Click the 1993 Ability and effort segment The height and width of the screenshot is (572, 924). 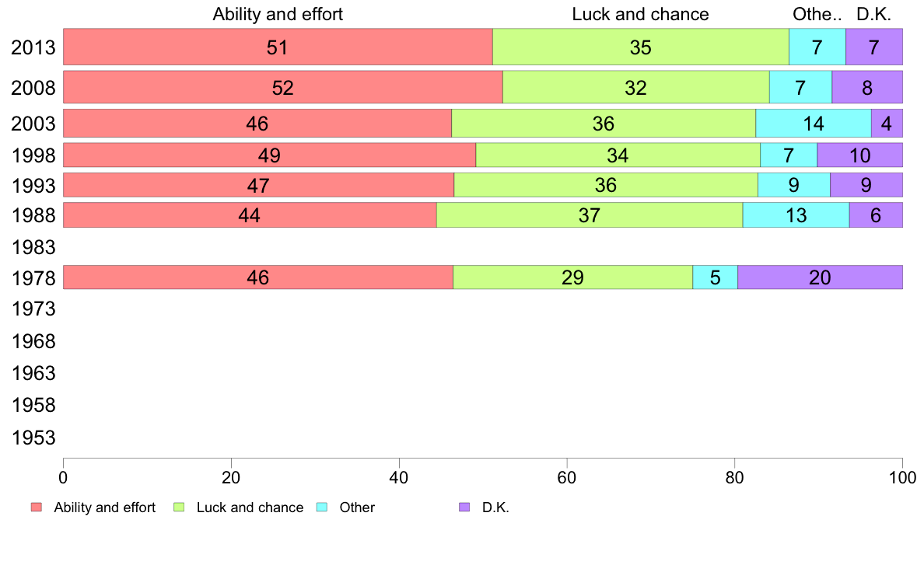(258, 185)
